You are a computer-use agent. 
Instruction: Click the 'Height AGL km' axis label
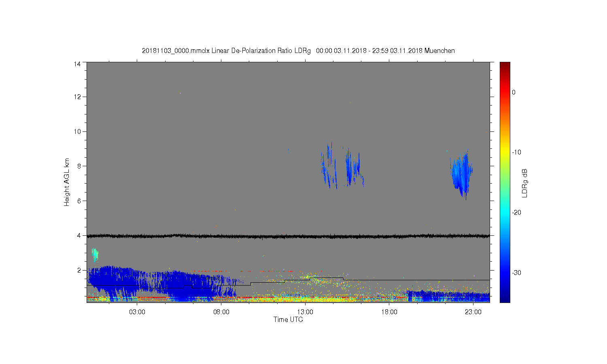click(x=67, y=182)
